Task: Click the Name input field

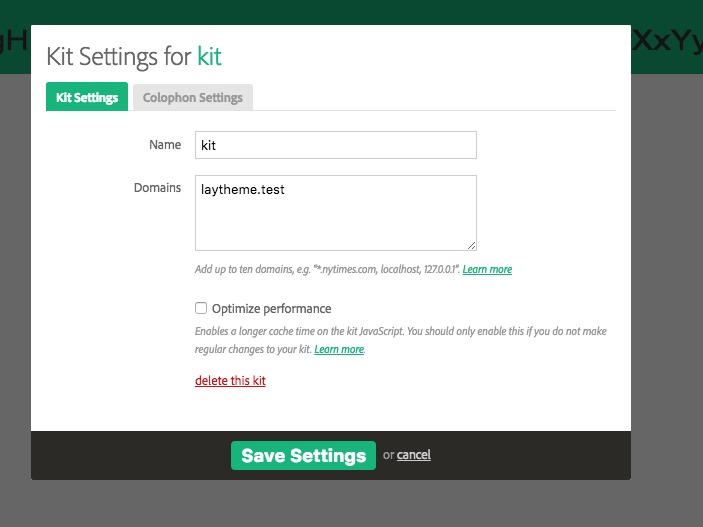Action: tap(335, 145)
